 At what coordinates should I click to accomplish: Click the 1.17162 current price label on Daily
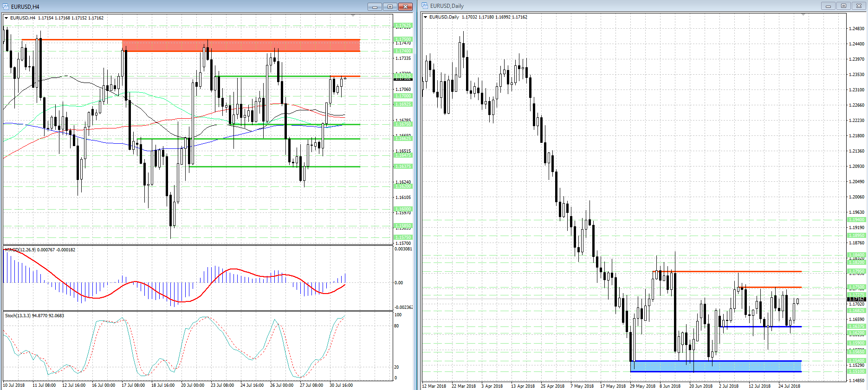856,299
